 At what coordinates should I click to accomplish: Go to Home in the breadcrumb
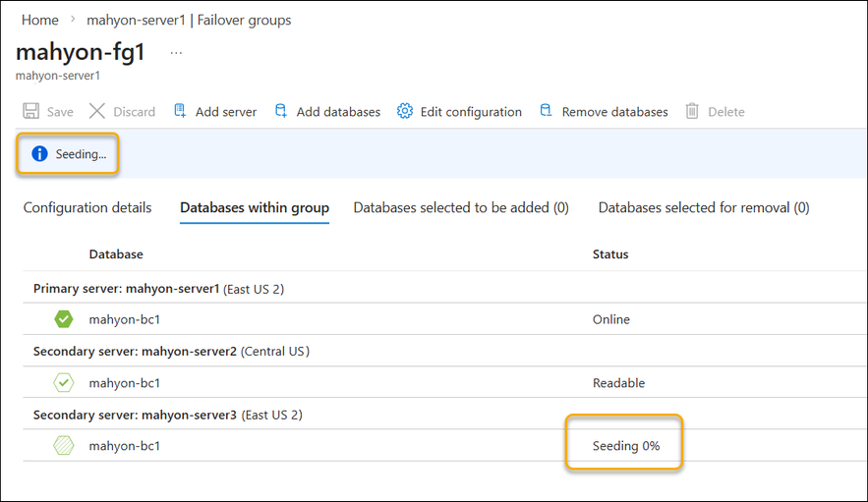pyautogui.click(x=40, y=20)
